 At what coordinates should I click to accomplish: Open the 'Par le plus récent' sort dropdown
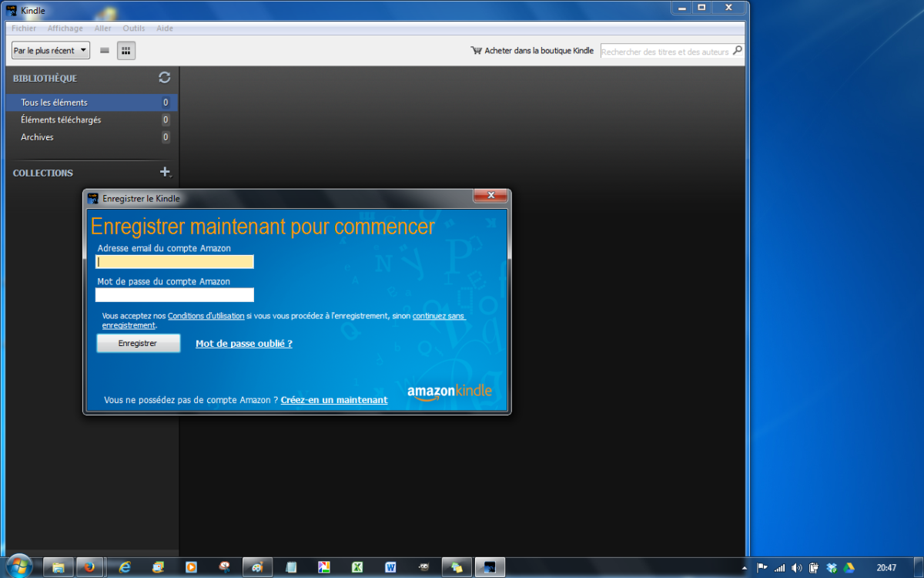(x=51, y=51)
